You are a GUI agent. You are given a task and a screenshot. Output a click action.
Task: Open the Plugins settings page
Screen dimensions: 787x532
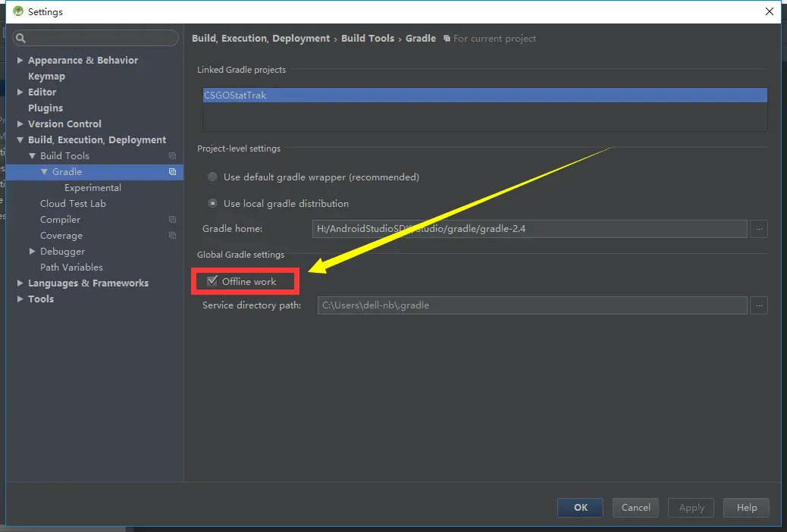(45, 108)
